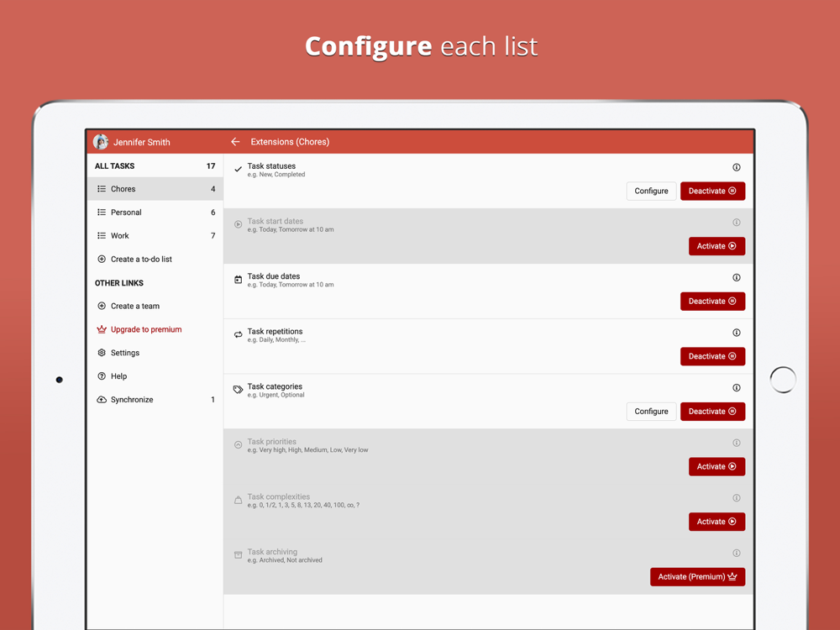This screenshot has height=630, width=840.
Task: Open info icon for Task priorities
Action: [737, 443]
